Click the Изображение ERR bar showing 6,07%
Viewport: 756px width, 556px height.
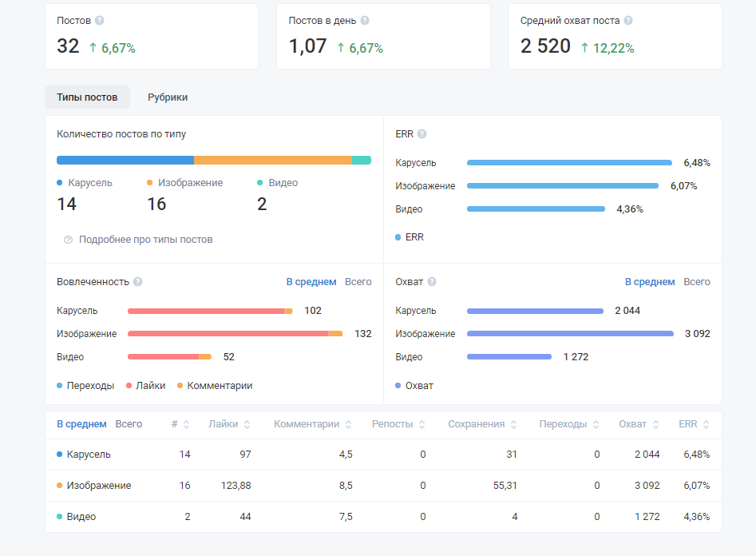click(563, 186)
